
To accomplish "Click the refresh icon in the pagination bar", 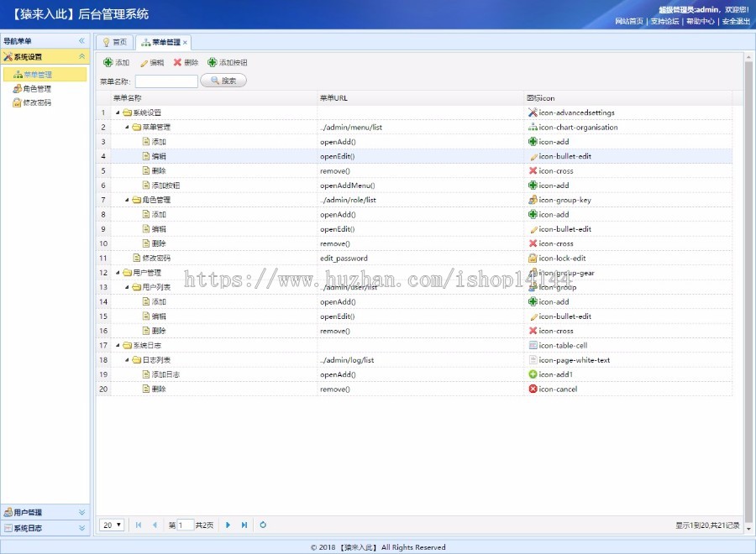I will point(263,525).
